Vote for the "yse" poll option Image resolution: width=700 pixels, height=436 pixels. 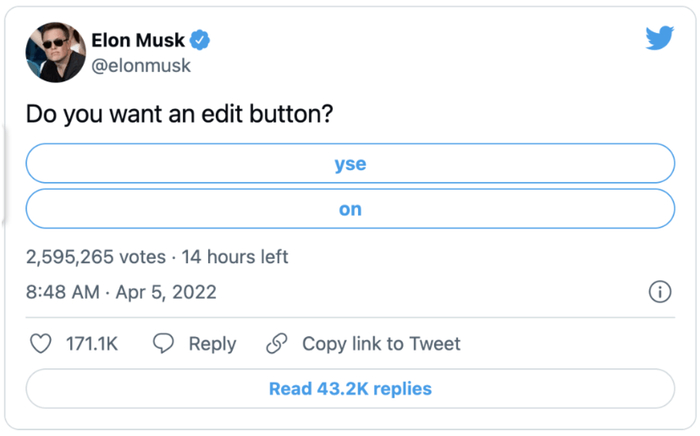[x=350, y=164]
